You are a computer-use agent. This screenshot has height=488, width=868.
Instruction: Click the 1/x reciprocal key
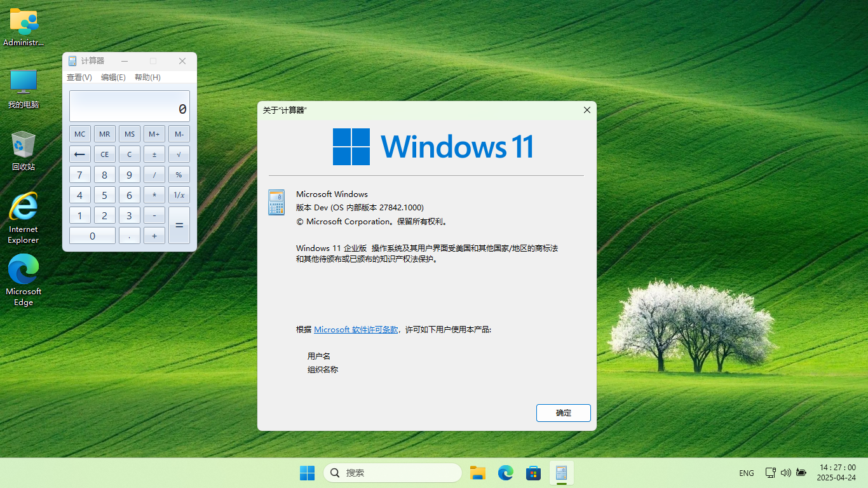pos(179,195)
